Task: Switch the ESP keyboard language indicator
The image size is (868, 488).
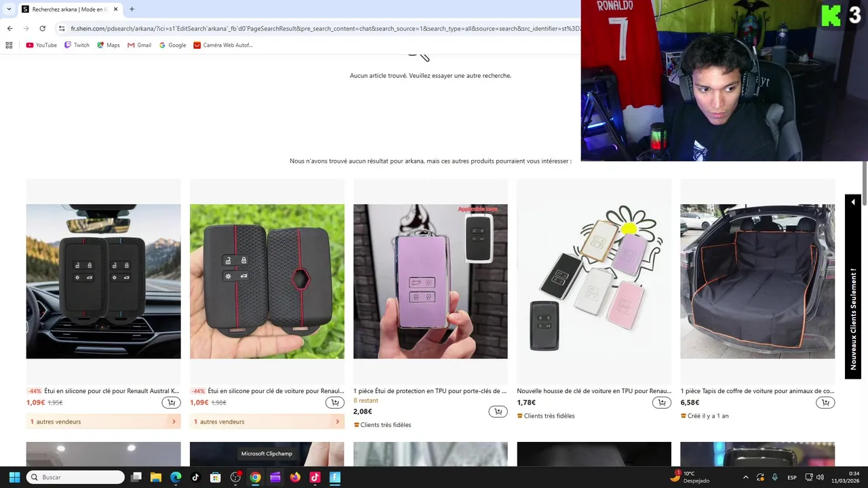Action: pyautogui.click(x=792, y=477)
